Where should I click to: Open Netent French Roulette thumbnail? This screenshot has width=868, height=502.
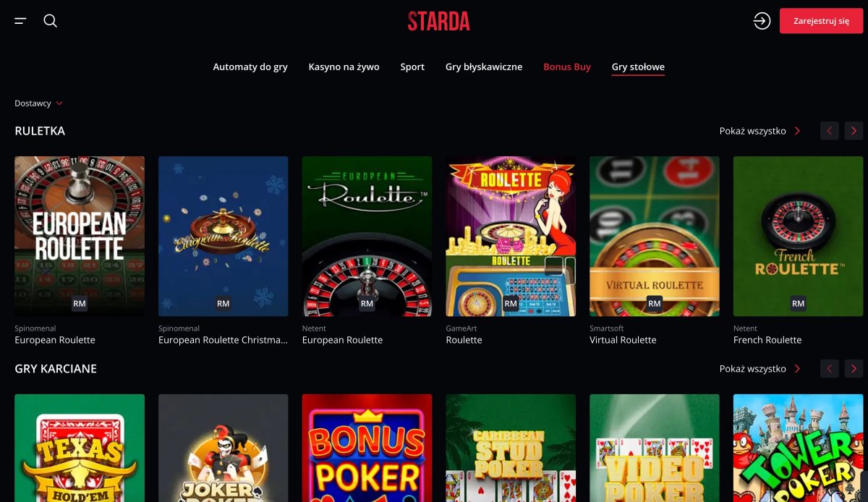coord(798,237)
